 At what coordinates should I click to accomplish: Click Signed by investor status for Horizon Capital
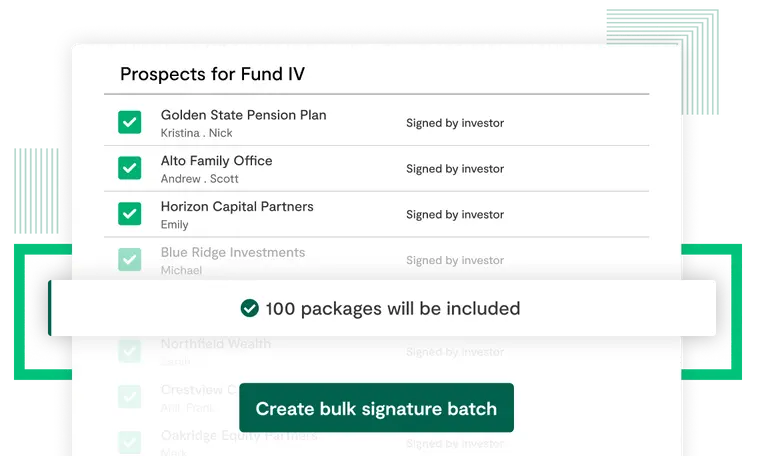click(455, 215)
